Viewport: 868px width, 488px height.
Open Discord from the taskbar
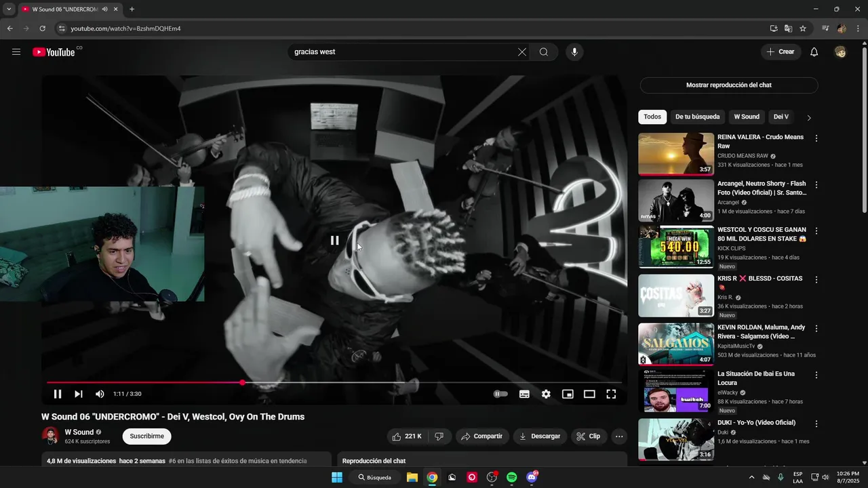[x=532, y=477]
